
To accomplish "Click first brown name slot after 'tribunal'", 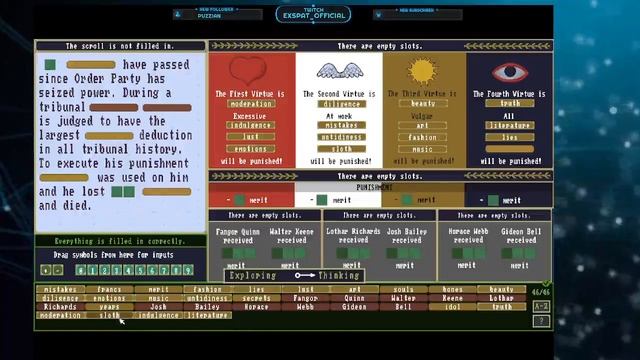I will (x=114, y=108).
